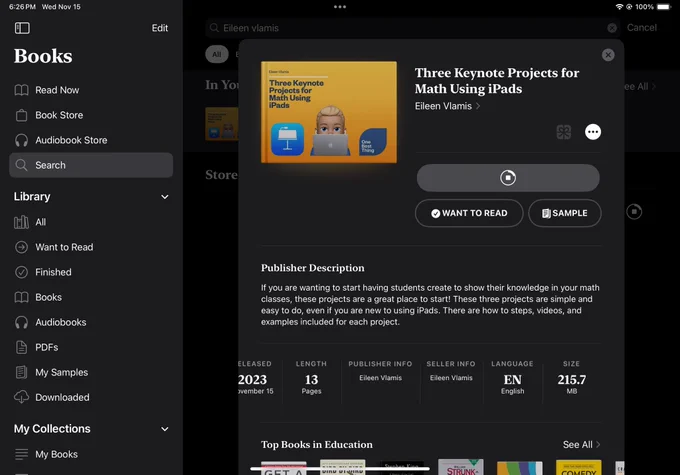Image resolution: width=680 pixels, height=475 pixels.
Task: Stop the download in progress button
Action: click(x=508, y=178)
